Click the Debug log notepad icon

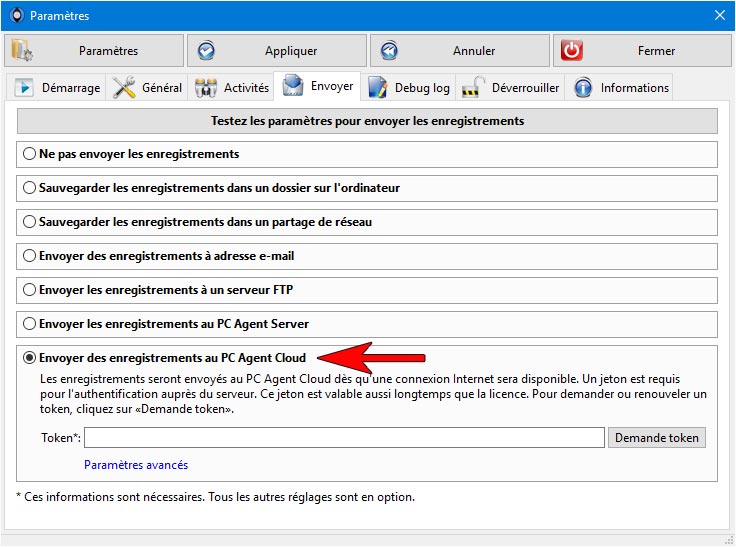pyautogui.click(x=377, y=87)
